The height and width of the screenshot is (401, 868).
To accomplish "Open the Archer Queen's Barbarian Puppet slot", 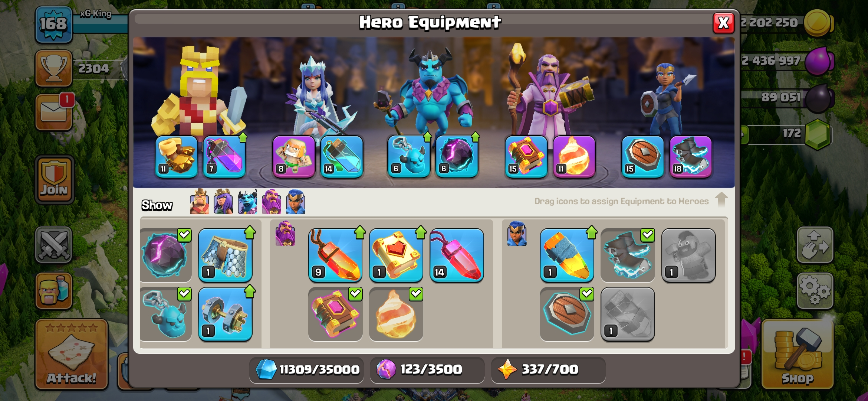I will pos(294,156).
